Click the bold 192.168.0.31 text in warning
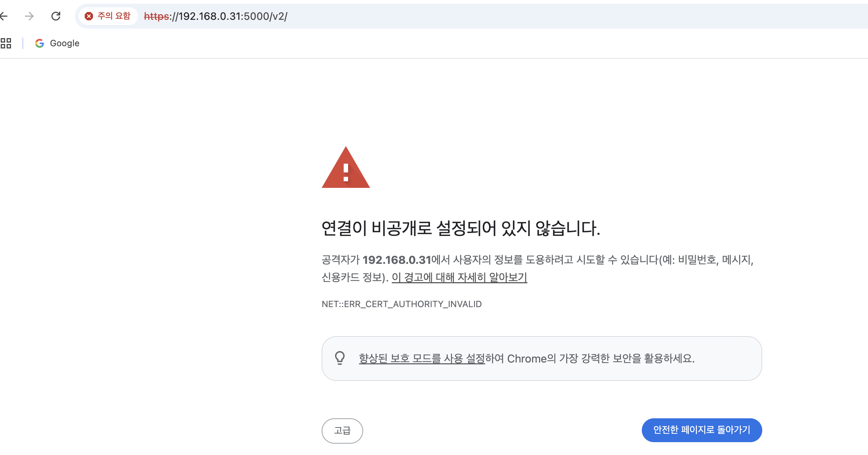Viewport: 868px width, 455px height. (397, 260)
